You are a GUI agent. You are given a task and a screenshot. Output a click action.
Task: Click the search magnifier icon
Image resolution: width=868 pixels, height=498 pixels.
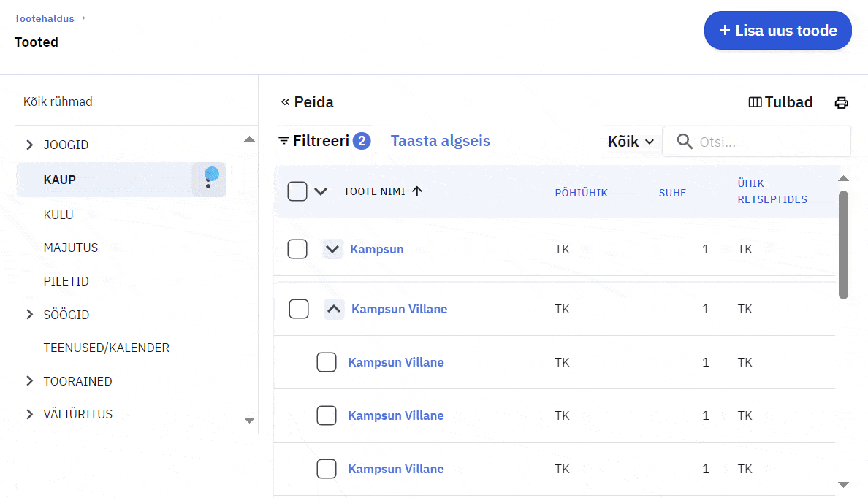pos(685,142)
